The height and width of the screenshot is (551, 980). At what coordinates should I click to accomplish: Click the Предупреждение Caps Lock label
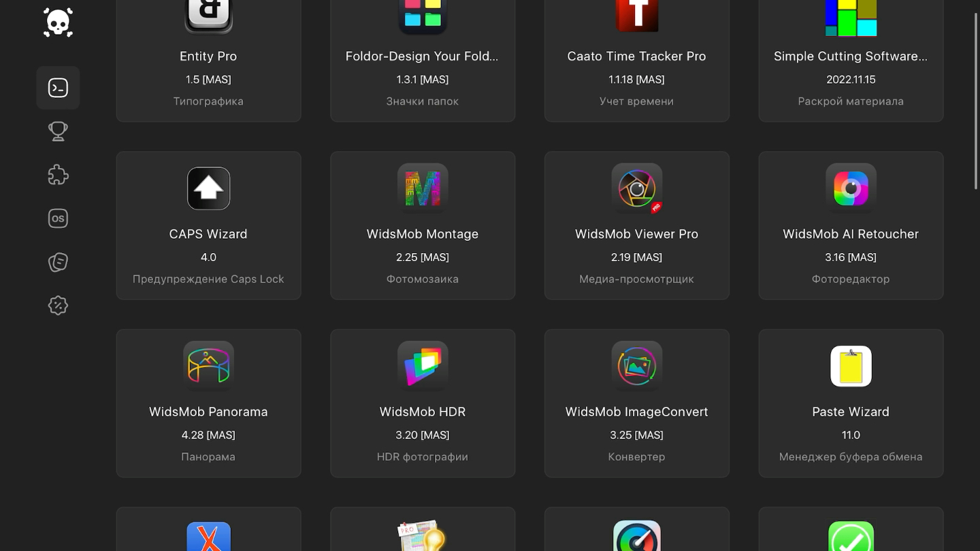pyautogui.click(x=208, y=279)
